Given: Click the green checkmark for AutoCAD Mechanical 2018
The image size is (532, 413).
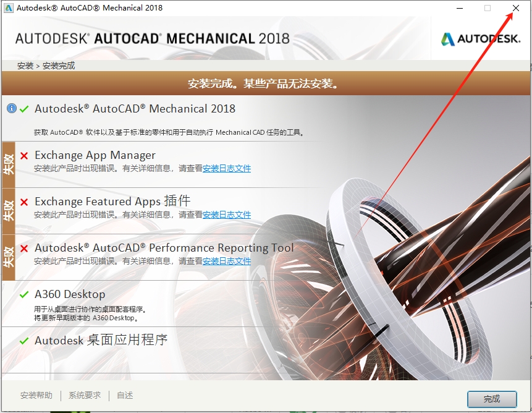Looking at the screenshot, I should pos(24,109).
